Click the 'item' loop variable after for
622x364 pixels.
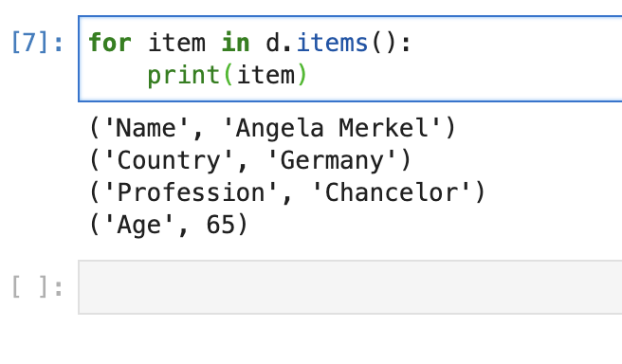[x=177, y=43]
